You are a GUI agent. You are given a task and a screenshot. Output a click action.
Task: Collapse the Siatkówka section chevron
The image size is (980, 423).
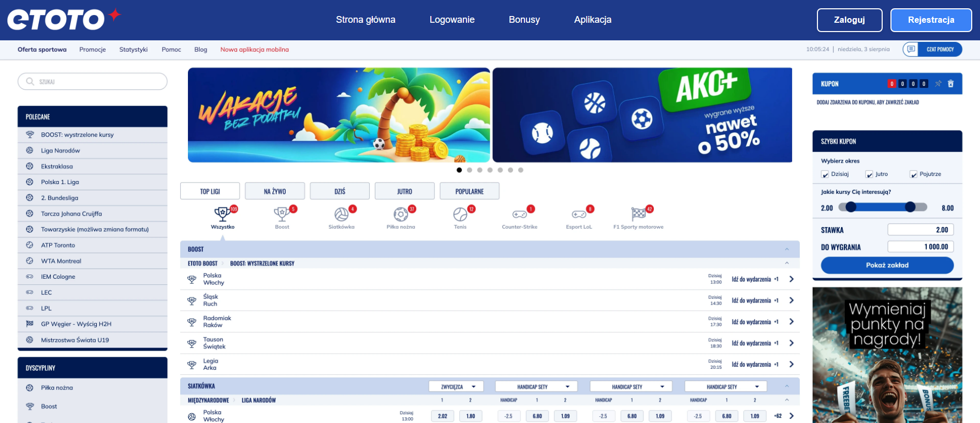pos(787,386)
